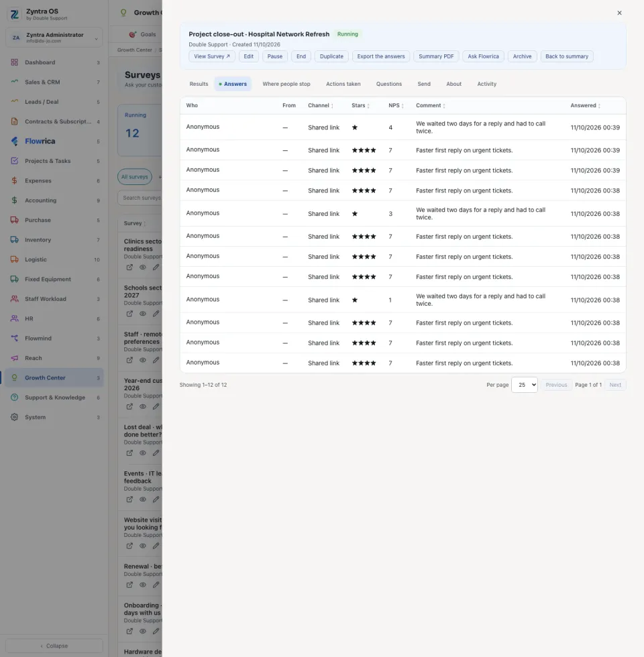
Task: Sort answers by the Channel column
Action: 321,106
